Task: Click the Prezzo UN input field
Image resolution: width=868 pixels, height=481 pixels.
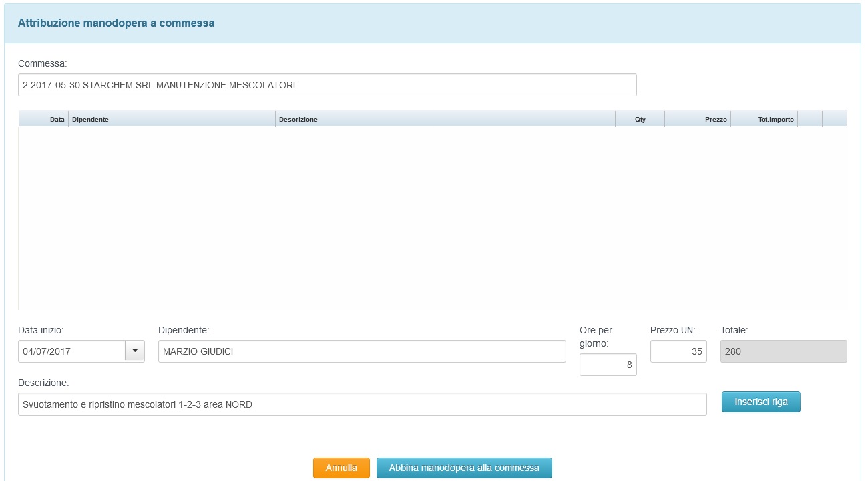Action: (678, 351)
